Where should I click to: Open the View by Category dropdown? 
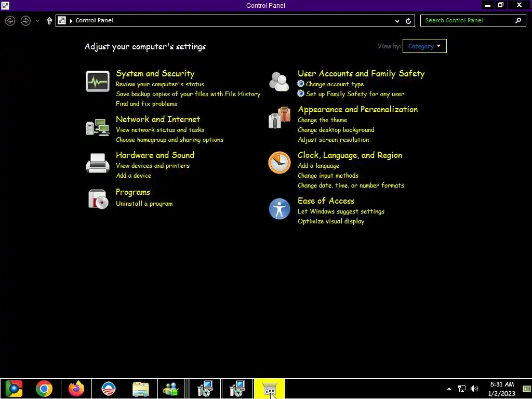[424, 46]
